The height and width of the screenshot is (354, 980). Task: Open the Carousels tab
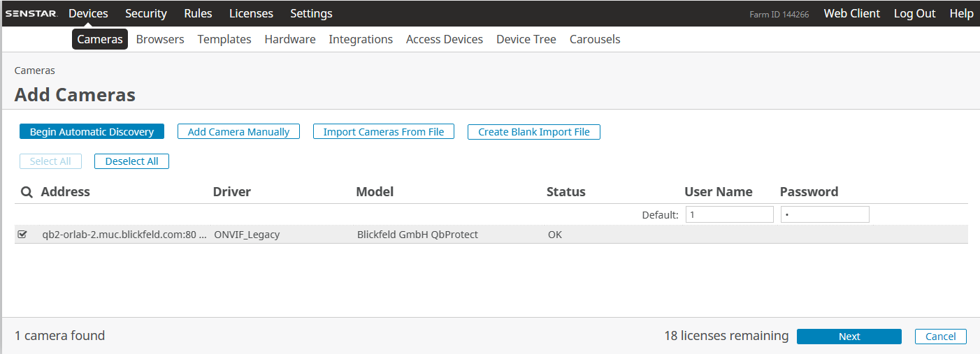click(x=595, y=39)
